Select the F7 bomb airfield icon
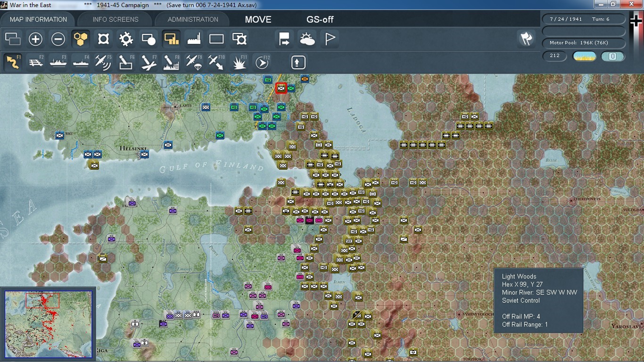Screen dimensions: 644x362 149,62
